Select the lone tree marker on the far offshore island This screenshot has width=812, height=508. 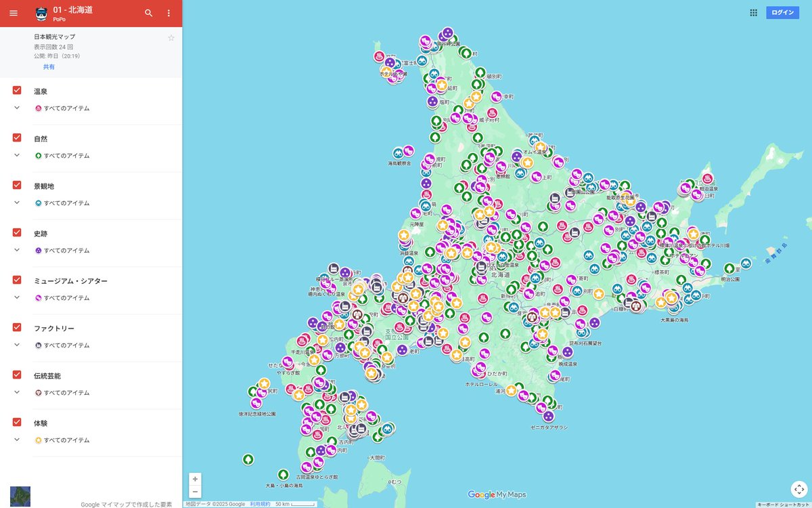click(248, 460)
